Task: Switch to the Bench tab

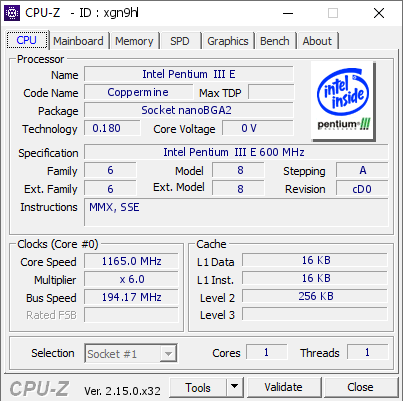Action: (x=275, y=41)
